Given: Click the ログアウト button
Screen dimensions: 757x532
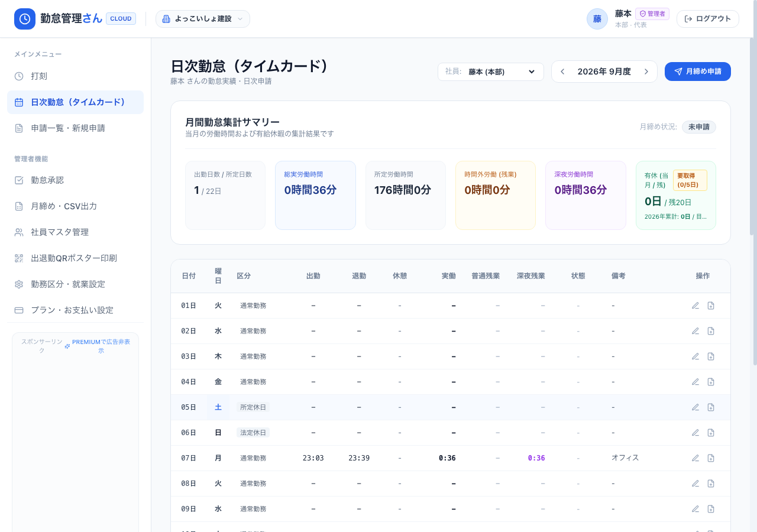Looking at the screenshot, I should click(708, 19).
